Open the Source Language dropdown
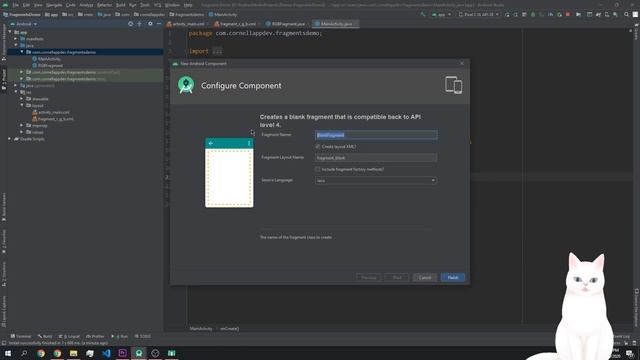Viewport: 640px width, 360px height. point(376,180)
